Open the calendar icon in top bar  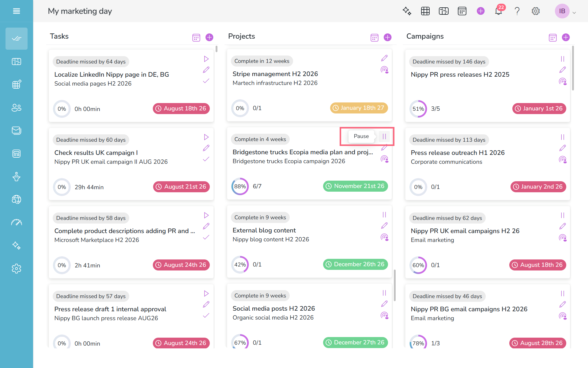tap(462, 11)
